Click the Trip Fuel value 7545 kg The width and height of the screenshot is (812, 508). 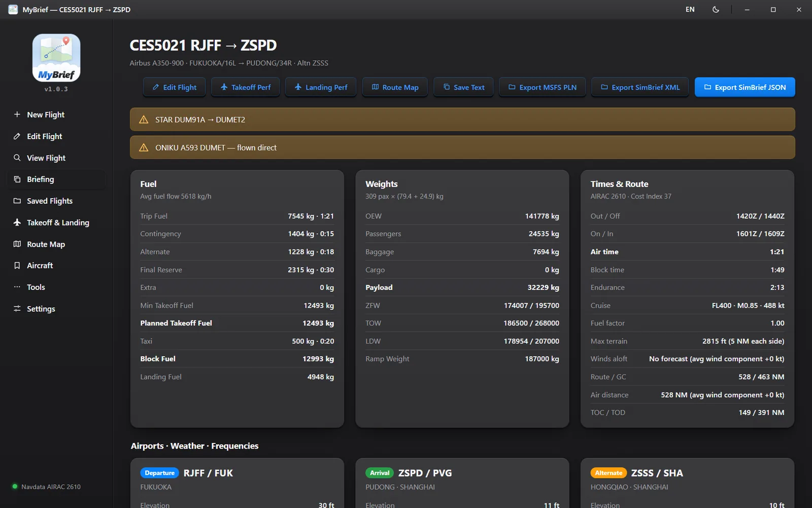311,216
